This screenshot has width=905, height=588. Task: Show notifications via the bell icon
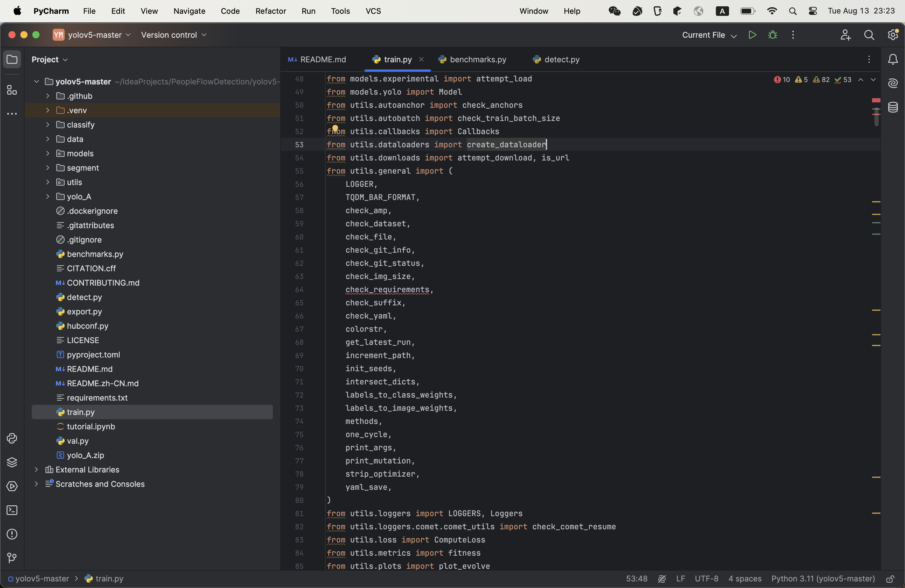pyautogui.click(x=893, y=59)
